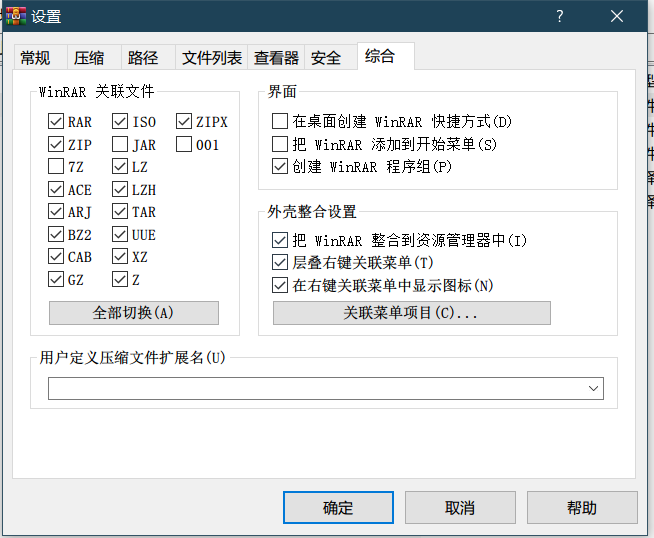Toggle the ZIP association checkbox
654x538 pixels.
[x=56, y=144]
